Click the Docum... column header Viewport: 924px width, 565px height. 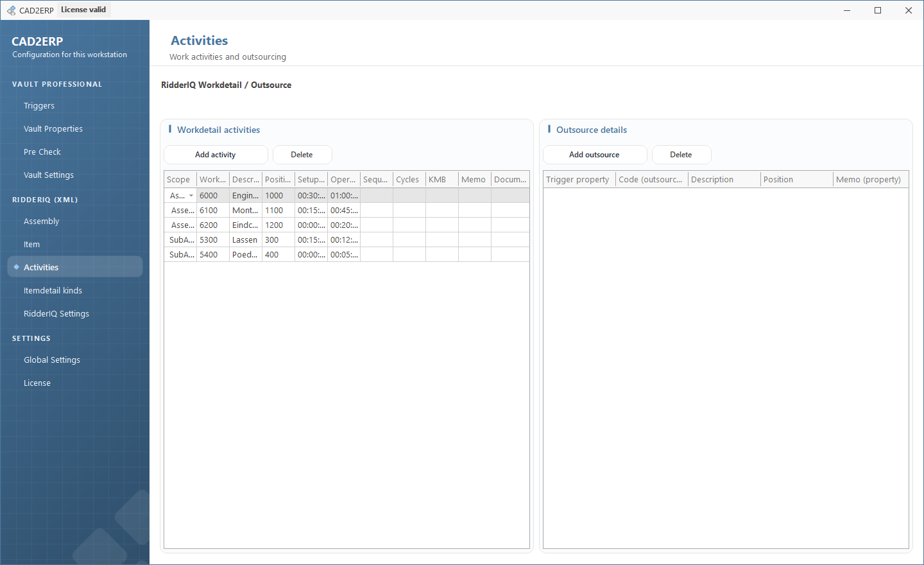(x=510, y=180)
